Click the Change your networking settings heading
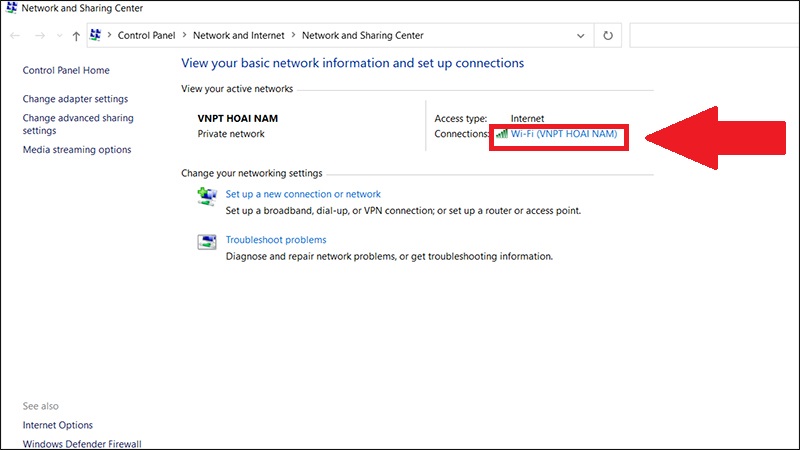This screenshot has width=800, height=450. tap(252, 173)
